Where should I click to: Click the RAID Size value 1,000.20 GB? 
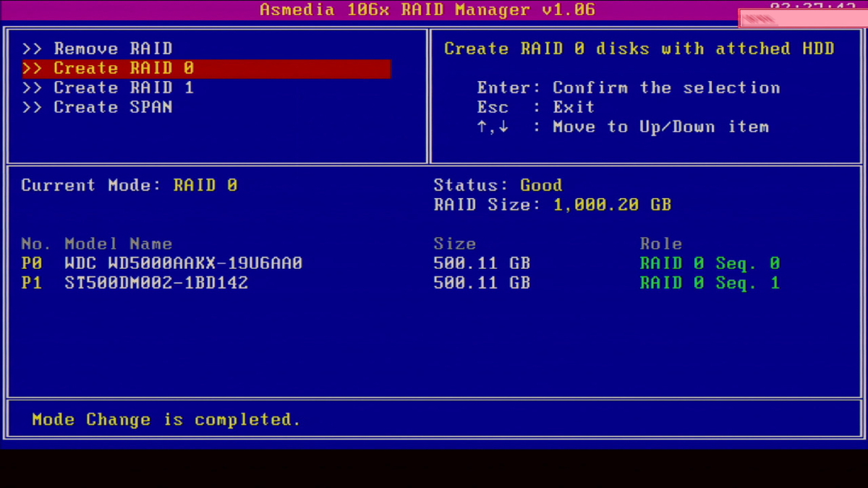[x=612, y=205]
